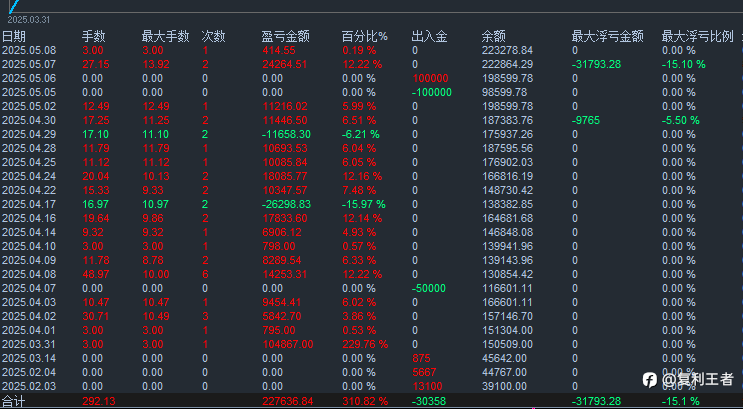
Task: Select the 2025.04.01 date cell
Action: (x=29, y=330)
